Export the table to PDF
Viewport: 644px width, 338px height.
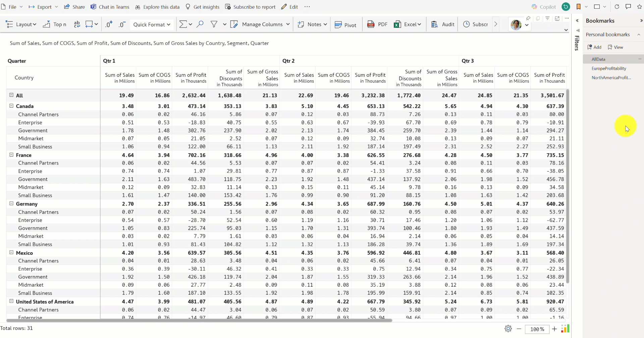377,24
